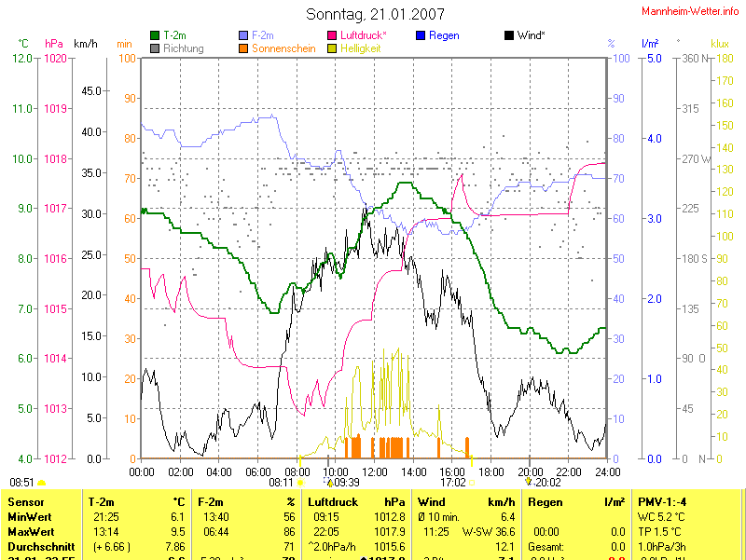This screenshot has height=560, width=746.
Task: Click the orange Sonnenschein legend square
Action: 244,48
